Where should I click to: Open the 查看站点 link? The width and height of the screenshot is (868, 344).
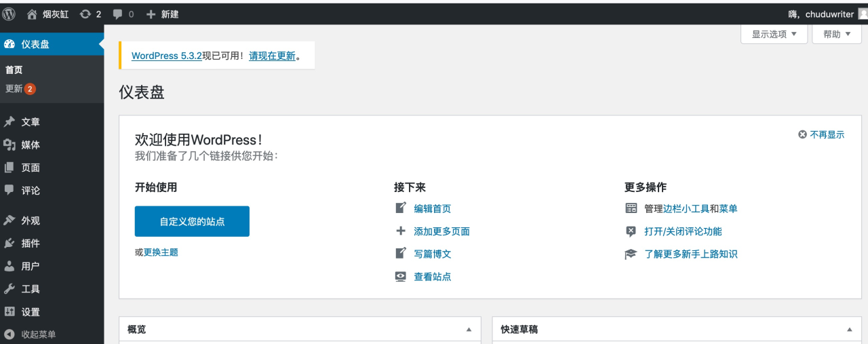click(x=433, y=277)
